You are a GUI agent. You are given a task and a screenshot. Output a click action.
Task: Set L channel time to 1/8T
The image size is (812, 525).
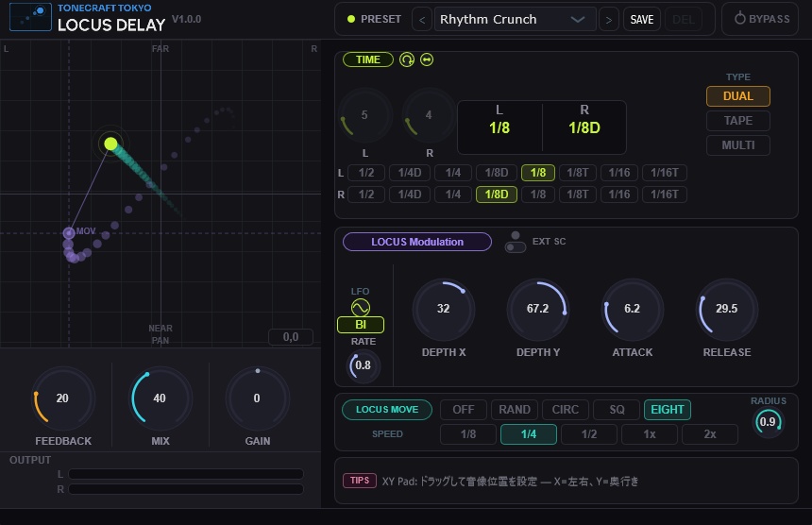(x=578, y=173)
